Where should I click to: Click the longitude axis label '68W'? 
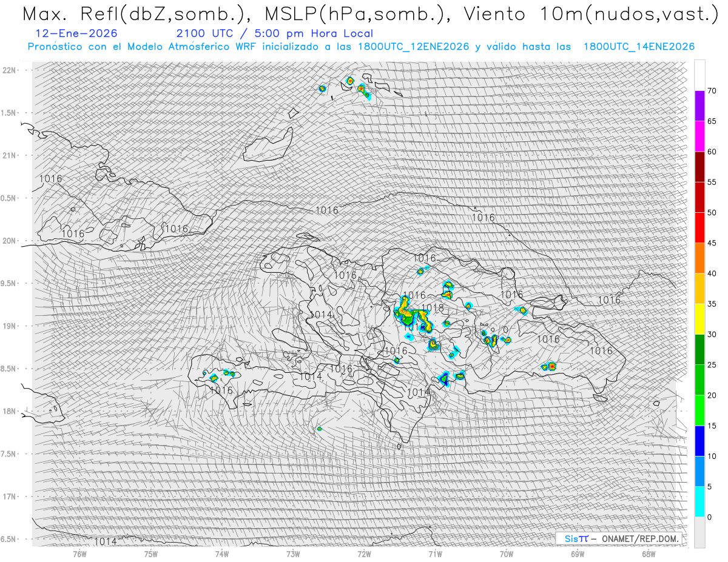coord(649,554)
